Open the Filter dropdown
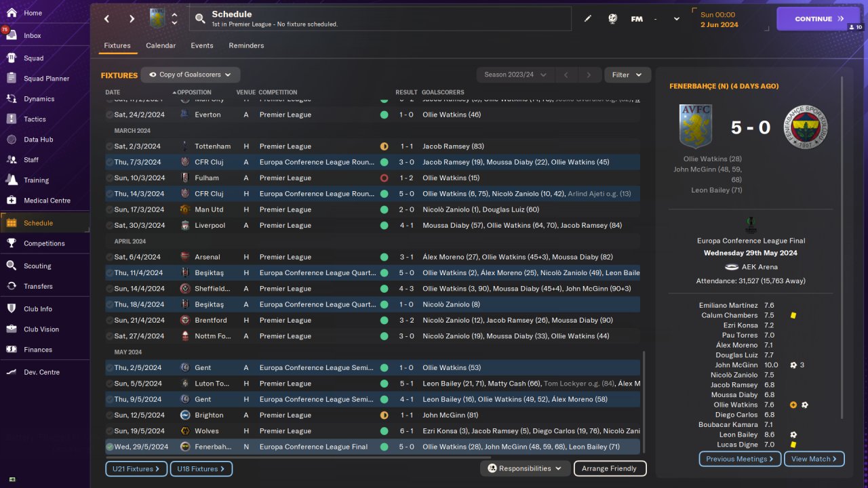This screenshot has width=868, height=488. click(628, 75)
